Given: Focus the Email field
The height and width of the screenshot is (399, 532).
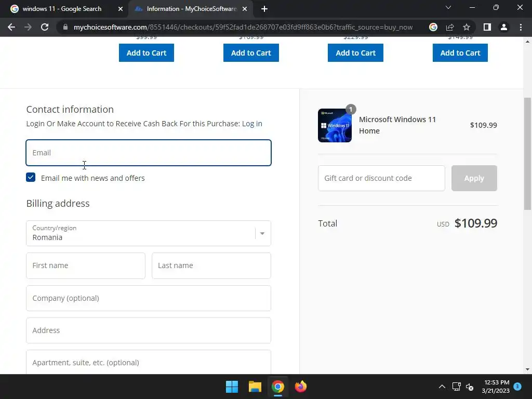Looking at the screenshot, I should coord(149,153).
